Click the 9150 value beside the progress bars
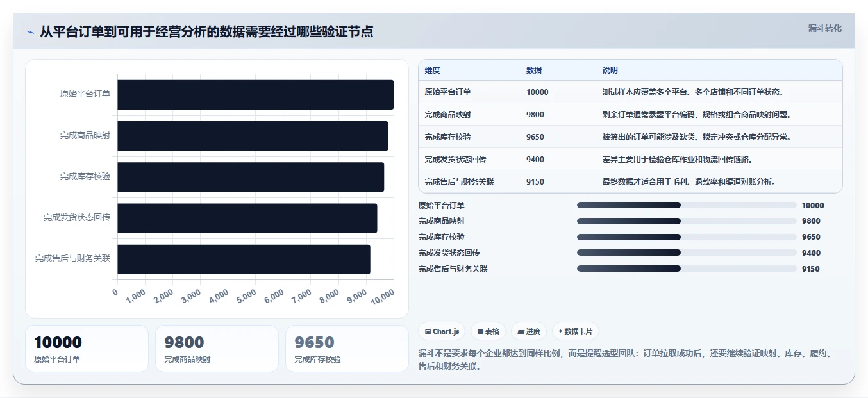The width and height of the screenshot is (868, 398). click(x=811, y=269)
